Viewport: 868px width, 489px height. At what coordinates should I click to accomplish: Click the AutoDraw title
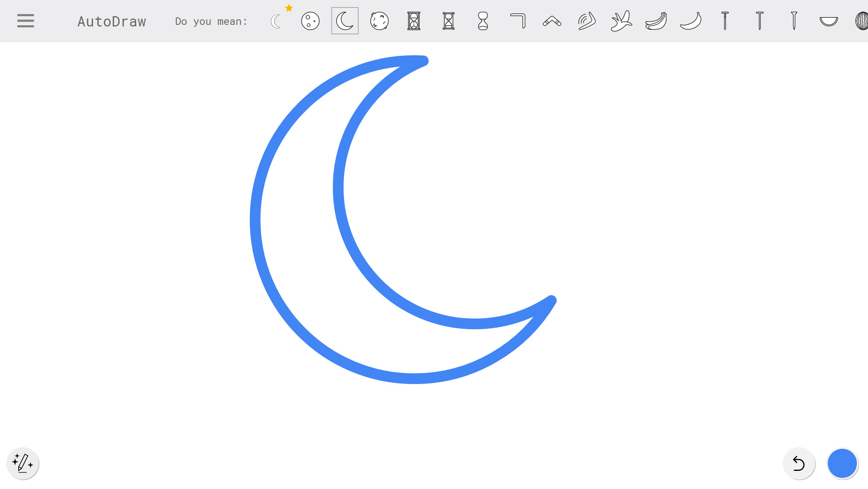click(112, 21)
